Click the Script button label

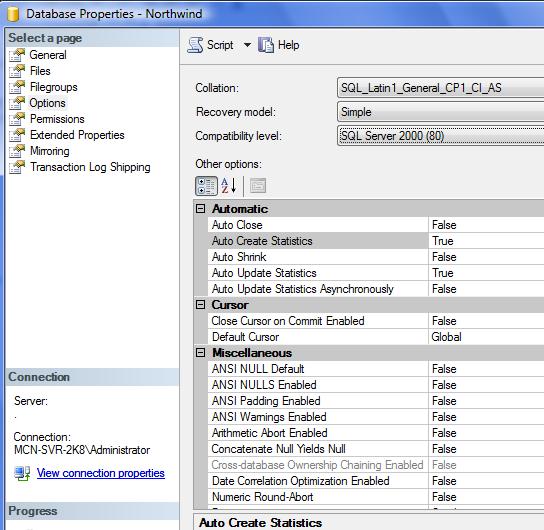tap(220, 45)
